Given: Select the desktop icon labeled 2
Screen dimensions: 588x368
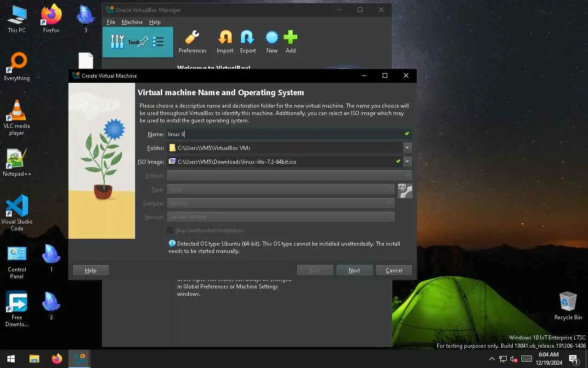Looking at the screenshot, I should coord(51,305).
